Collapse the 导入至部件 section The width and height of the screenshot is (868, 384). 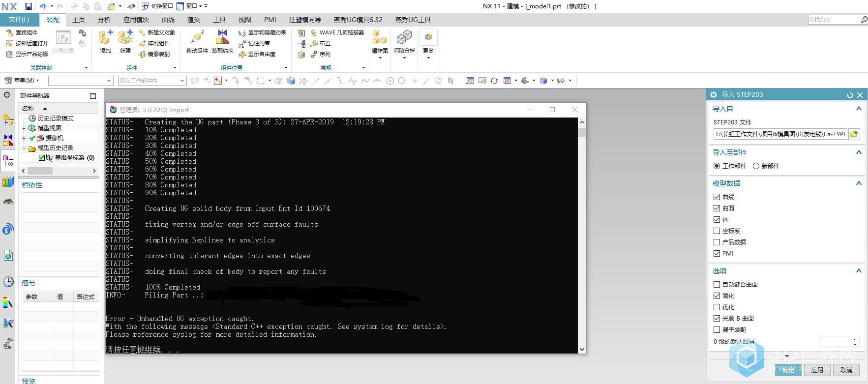tap(859, 152)
